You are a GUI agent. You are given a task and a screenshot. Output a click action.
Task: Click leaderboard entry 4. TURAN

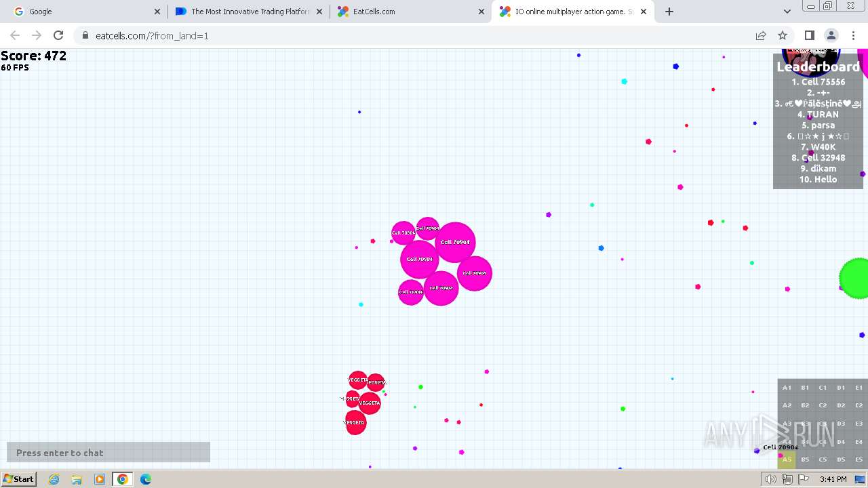click(x=818, y=115)
